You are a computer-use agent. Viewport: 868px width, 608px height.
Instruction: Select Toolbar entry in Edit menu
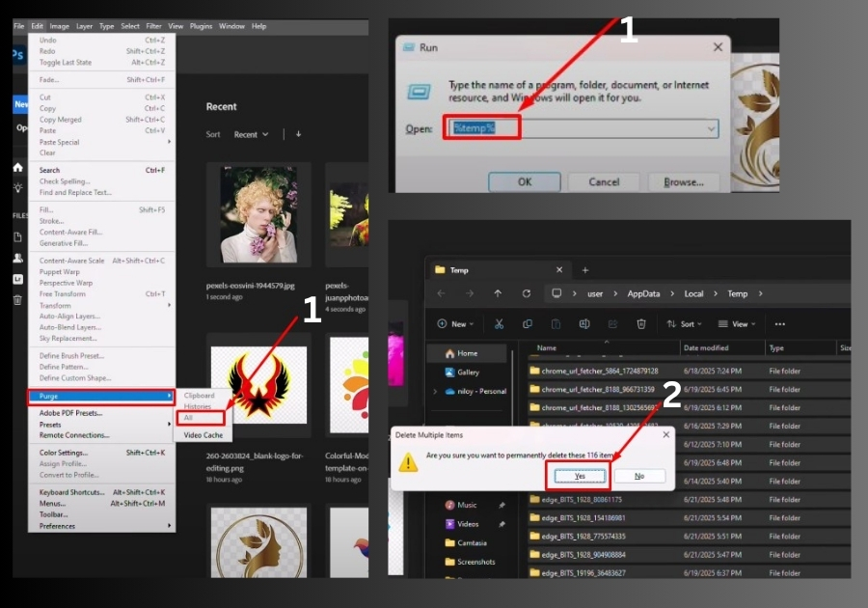click(102, 514)
